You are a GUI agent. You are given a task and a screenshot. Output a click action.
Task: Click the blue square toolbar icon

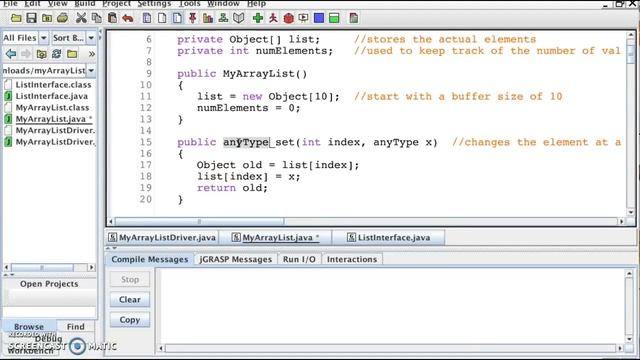point(319,18)
